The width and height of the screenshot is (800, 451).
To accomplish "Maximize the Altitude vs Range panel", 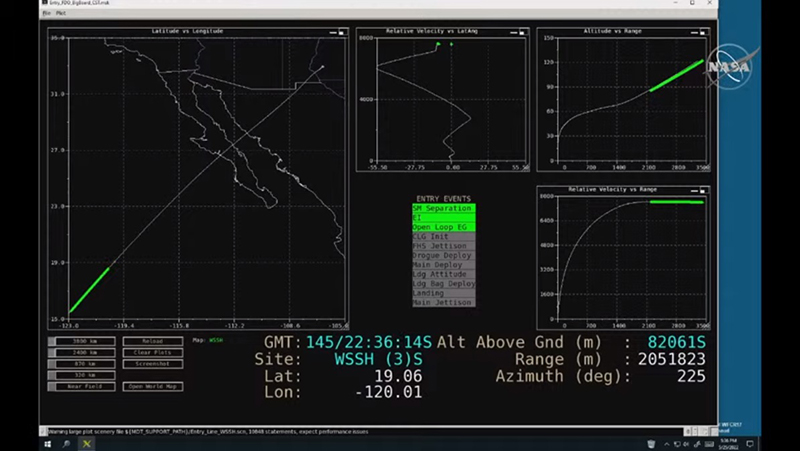I will pos(703,33).
